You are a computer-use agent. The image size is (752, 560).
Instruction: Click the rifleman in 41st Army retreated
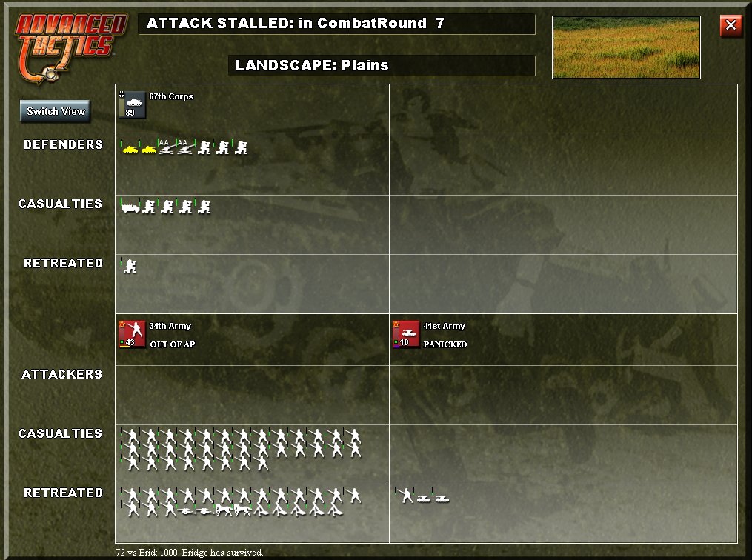tap(406, 496)
